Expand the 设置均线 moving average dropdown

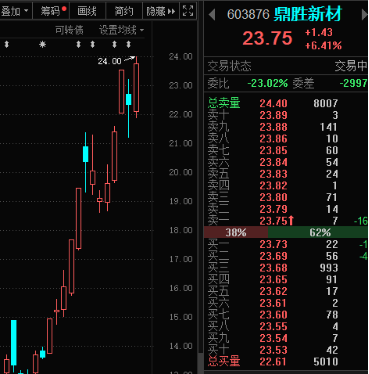pyautogui.click(x=121, y=30)
